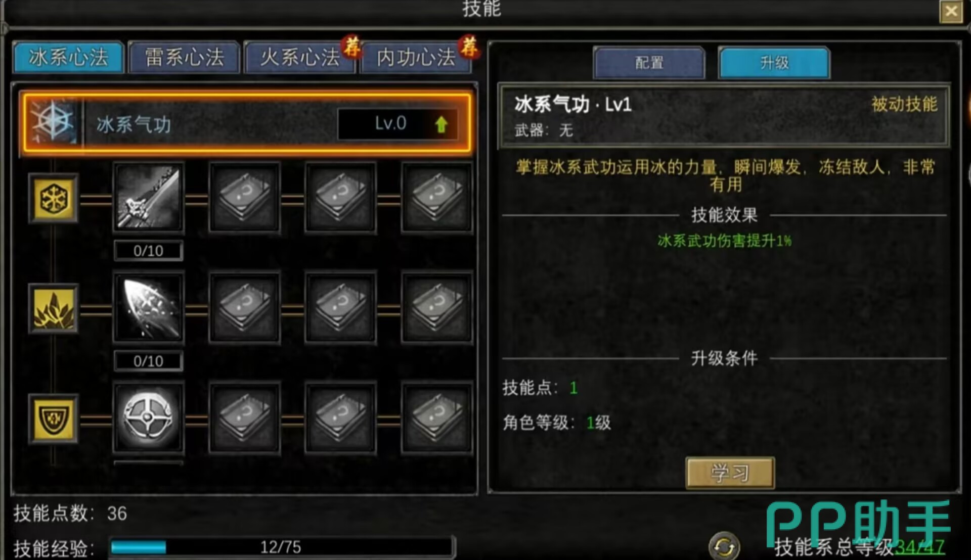The height and width of the screenshot is (560, 971).
Task: Select the ice shard skill icon
Action: (x=148, y=308)
